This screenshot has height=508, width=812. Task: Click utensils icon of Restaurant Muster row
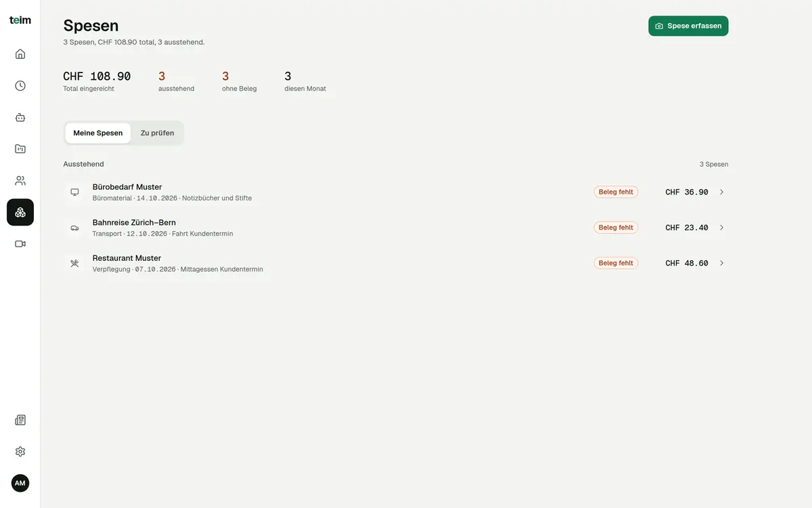click(x=74, y=263)
